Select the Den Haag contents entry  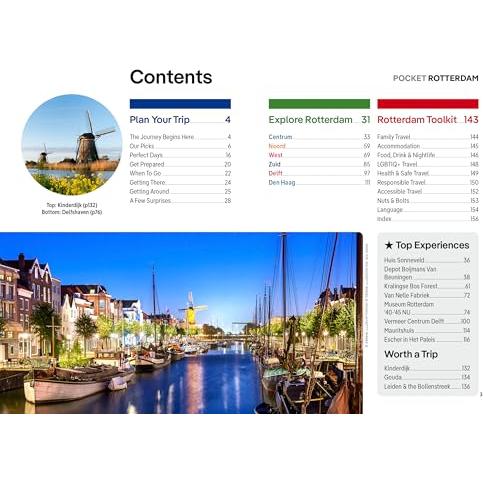[319, 183]
